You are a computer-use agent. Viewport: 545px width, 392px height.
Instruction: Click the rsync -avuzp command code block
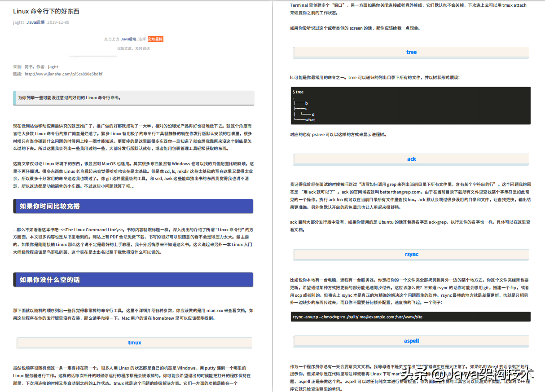click(x=410, y=317)
